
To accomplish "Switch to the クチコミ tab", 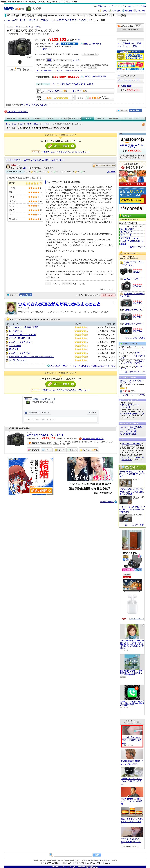I will point(101,119).
